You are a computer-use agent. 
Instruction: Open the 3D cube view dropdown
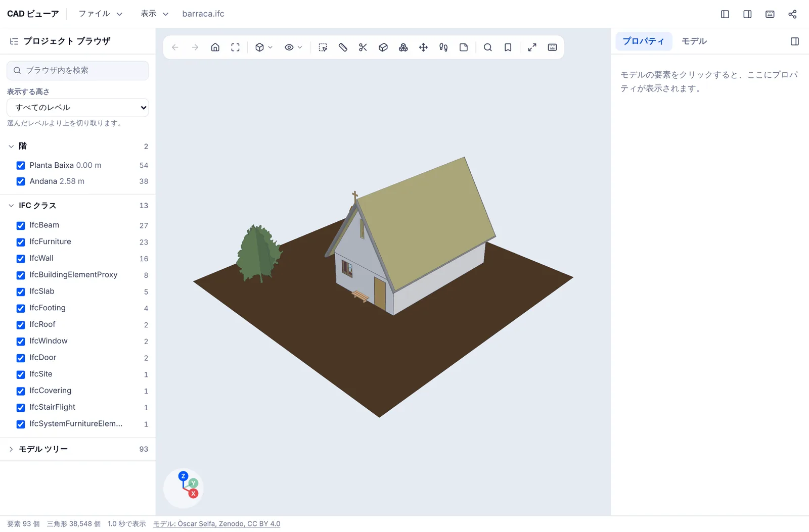tap(264, 47)
